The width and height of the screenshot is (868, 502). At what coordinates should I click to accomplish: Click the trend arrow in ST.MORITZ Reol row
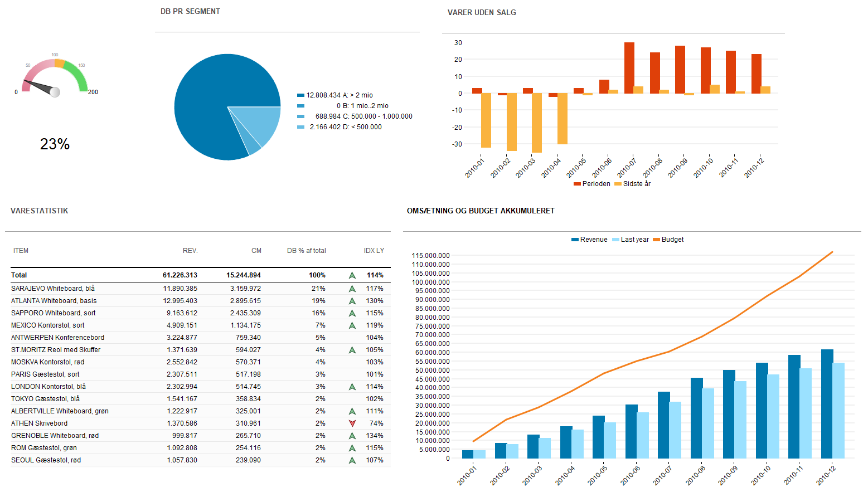pyautogui.click(x=352, y=350)
